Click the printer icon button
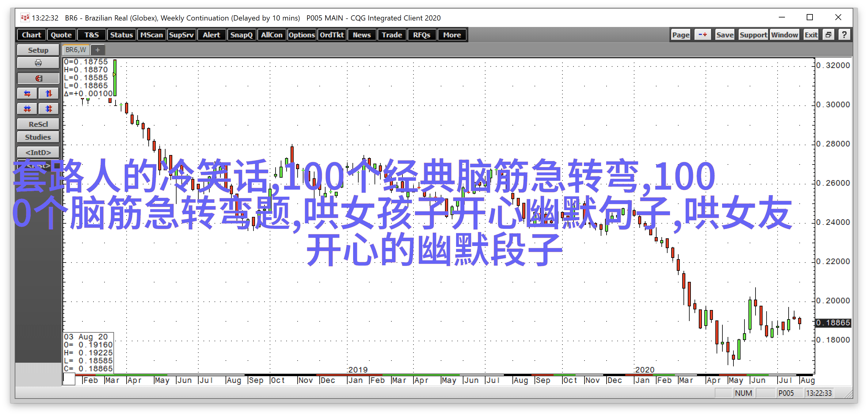Screen dimensions: 868x416 pyautogui.click(x=38, y=63)
